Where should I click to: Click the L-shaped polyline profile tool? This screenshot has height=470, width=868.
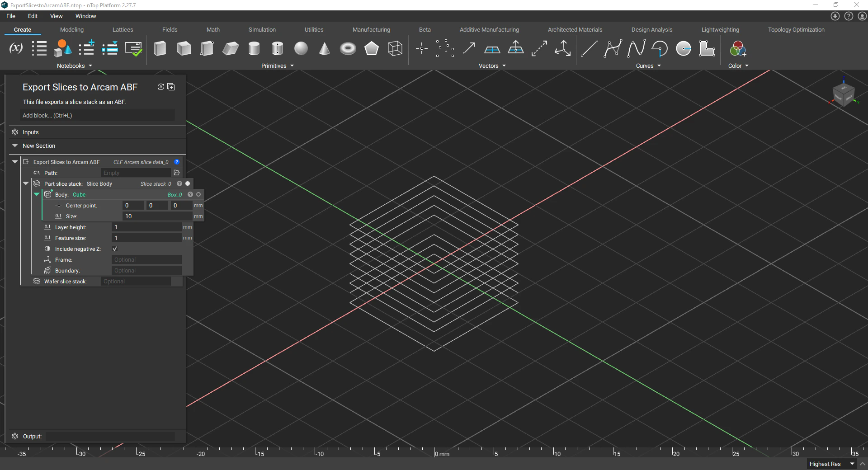coord(707,48)
